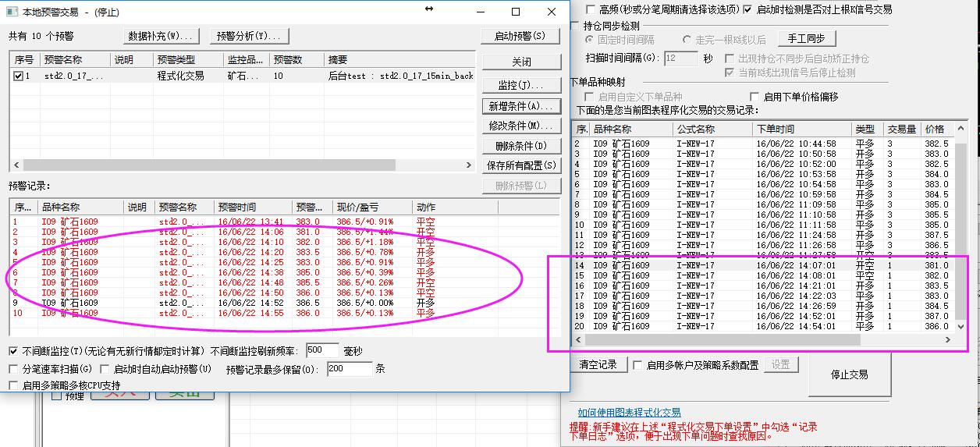
Task: Sort alert records by 预警时间 column header
Action: (x=237, y=208)
